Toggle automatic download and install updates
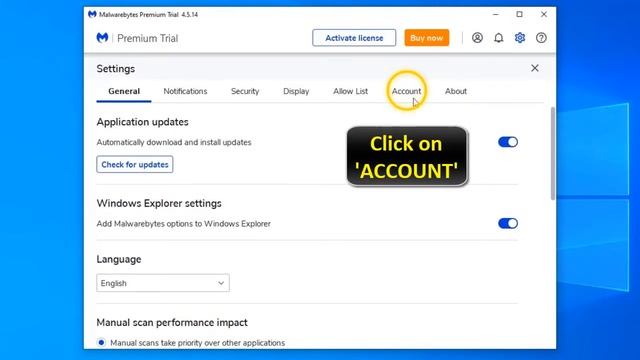The width and height of the screenshot is (640, 360). point(508,142)
